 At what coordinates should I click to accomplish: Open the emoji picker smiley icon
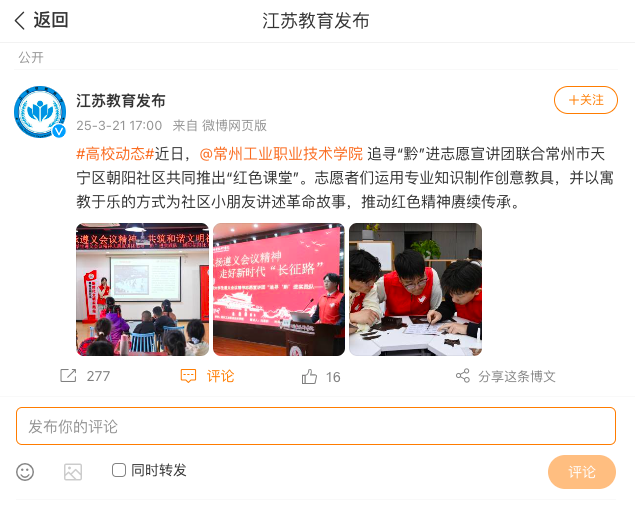pos(25,472)
